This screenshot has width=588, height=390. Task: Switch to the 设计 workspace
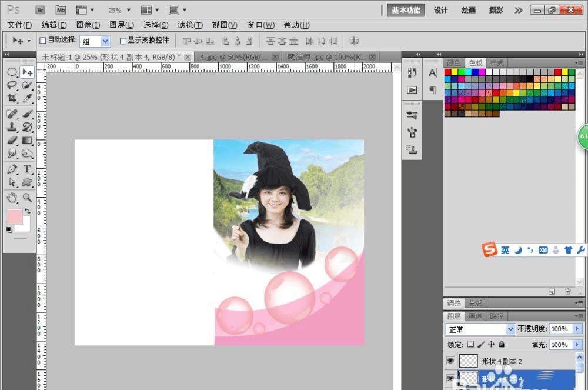[441, 10]
